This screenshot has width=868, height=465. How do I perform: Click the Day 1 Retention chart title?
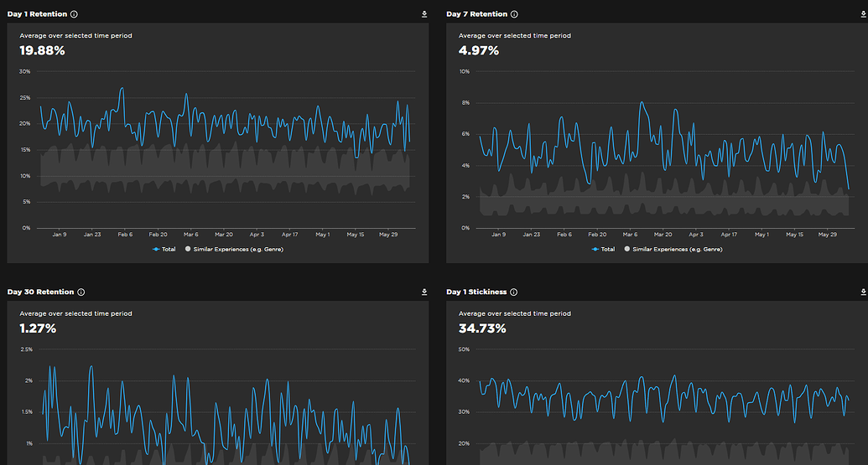tap(37, 14)
